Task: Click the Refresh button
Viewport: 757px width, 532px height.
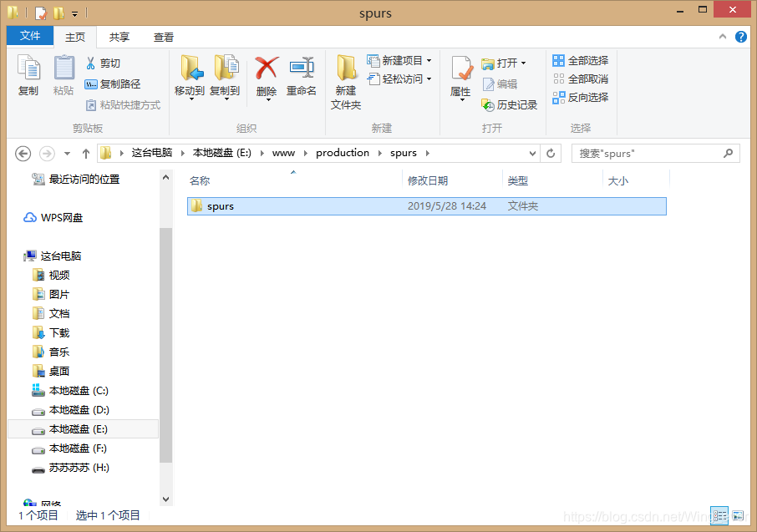Action: pos(551,154)
